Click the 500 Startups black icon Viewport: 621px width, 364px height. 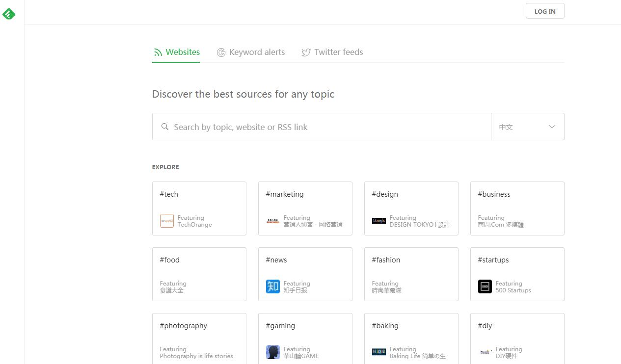click(485, 286)
